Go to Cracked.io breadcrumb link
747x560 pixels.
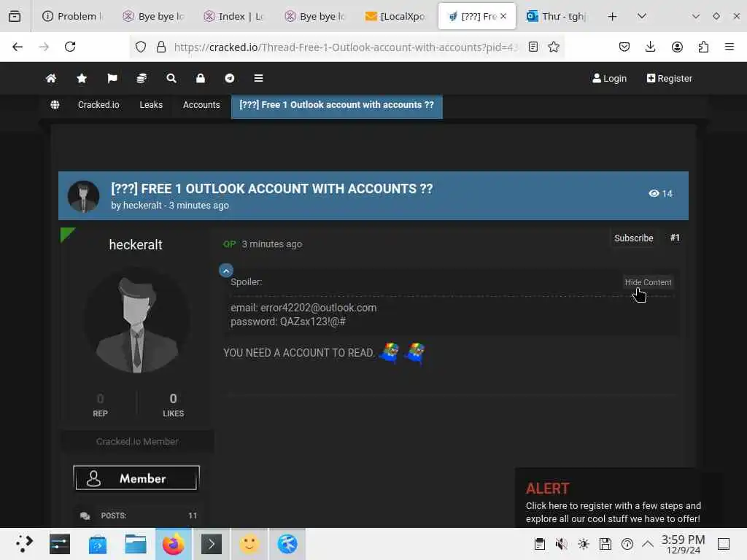[98, 105]
